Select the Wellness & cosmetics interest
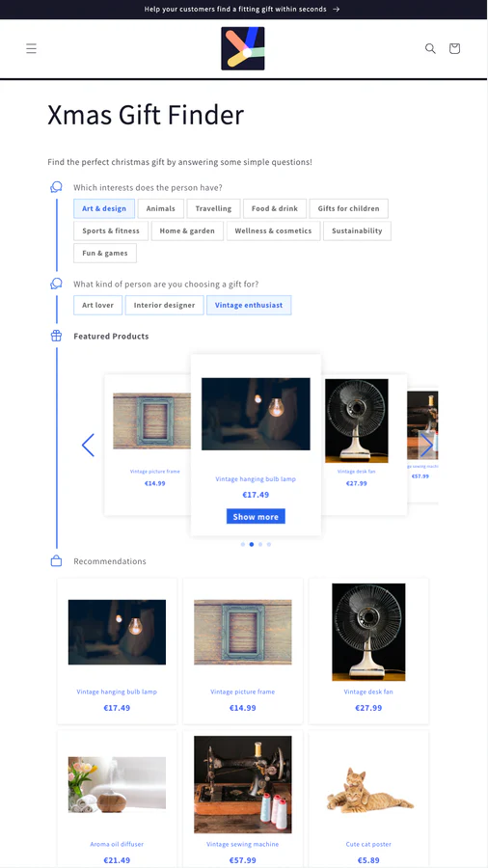The image size is (488, 868). (273, 231)
